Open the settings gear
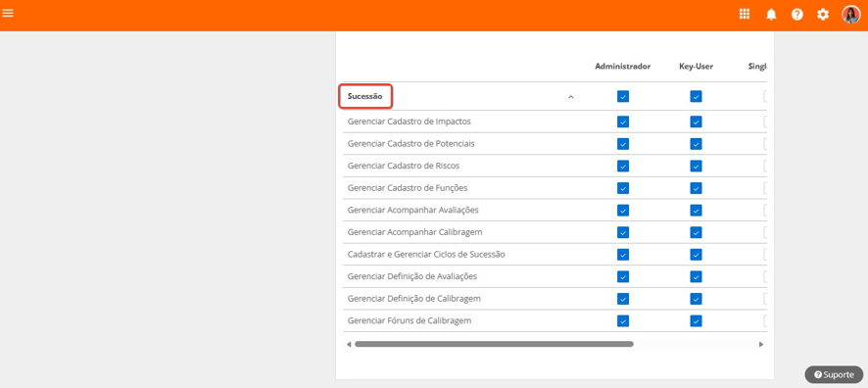This screenshot has width=868, height=388. (x=823, y=15)
